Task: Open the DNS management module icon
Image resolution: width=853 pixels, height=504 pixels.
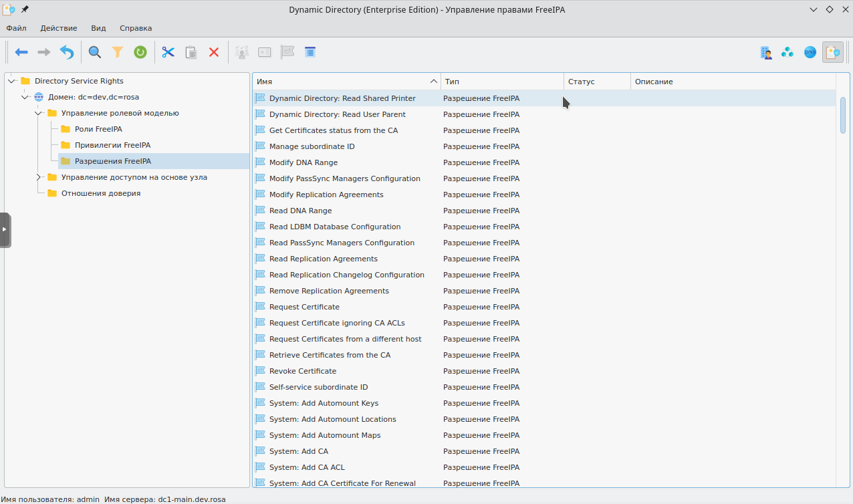Action: click(x=810, y=52)
